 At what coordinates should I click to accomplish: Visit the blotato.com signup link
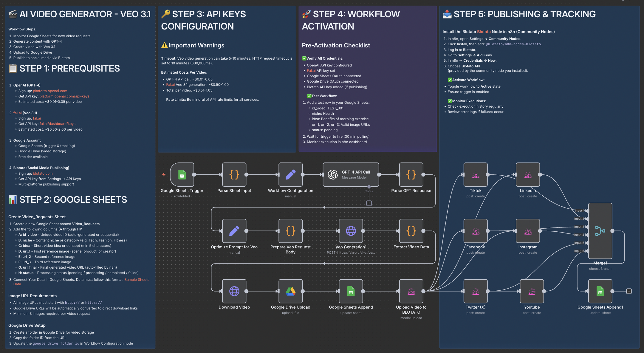click(x=43, y=173)
